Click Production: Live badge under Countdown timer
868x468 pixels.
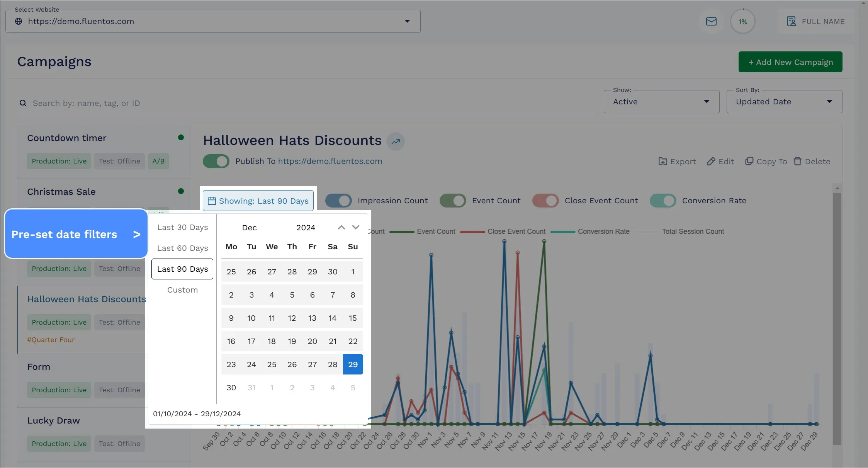coord(59,161)
